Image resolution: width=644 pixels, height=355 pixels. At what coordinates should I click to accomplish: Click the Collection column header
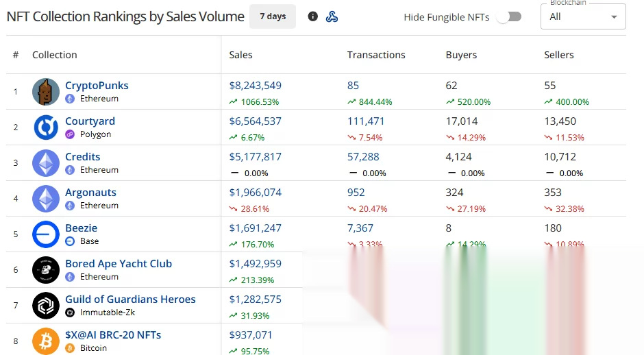[55, 55]
